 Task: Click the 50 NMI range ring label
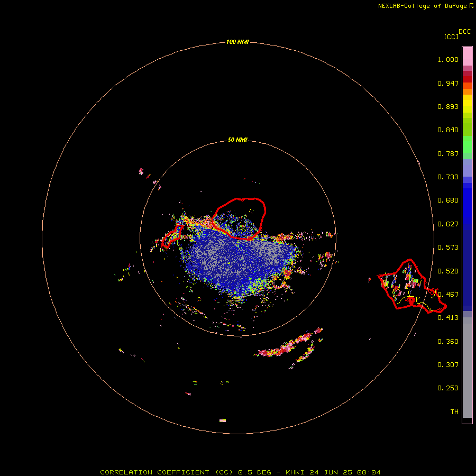pyautogui.click(x=237, y=140)
